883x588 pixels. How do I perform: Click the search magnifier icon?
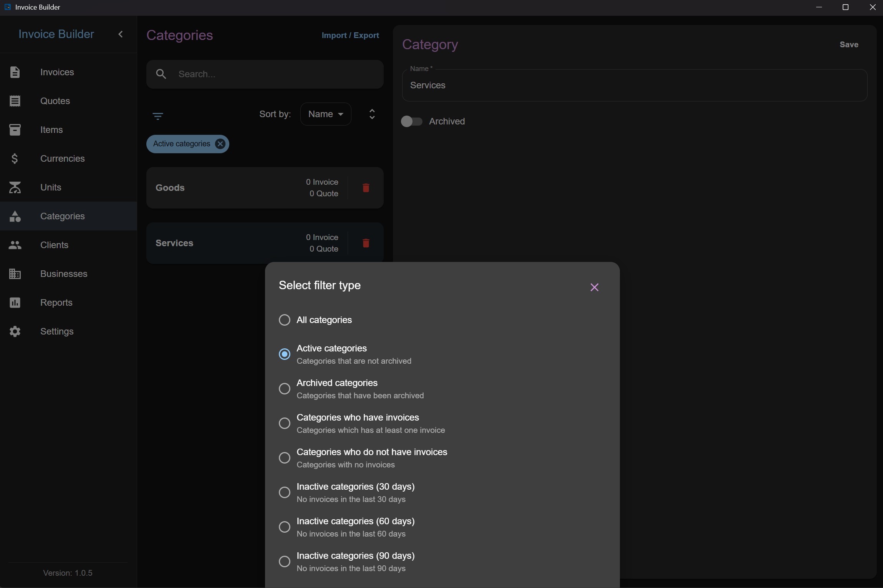pyautogui.click(x=161, y=74)
